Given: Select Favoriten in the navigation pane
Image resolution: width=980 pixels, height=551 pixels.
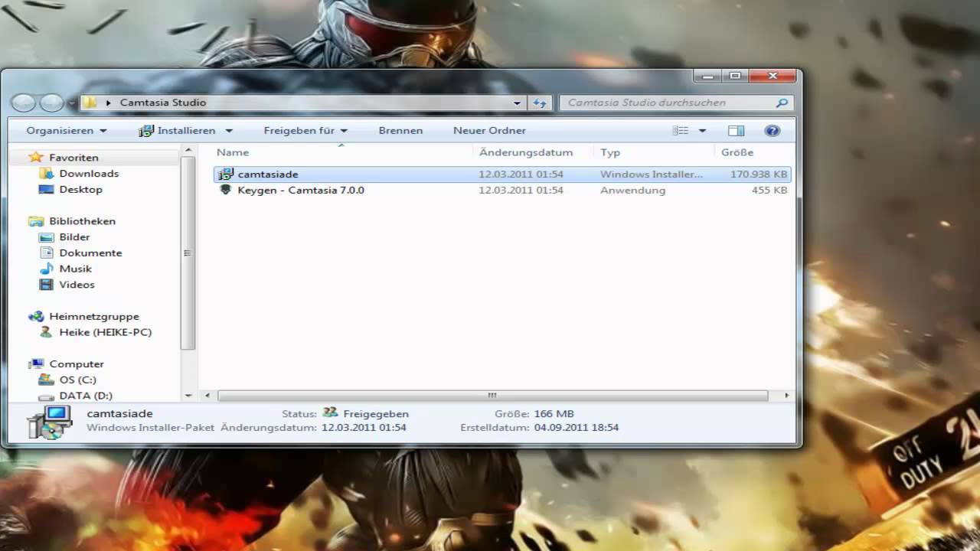Looking at the screenshot, I should point(73,157).
